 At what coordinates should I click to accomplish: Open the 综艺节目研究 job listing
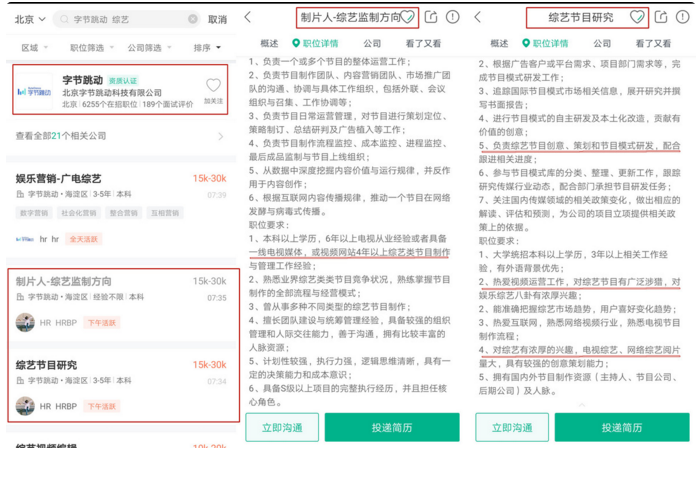[123, 385]
